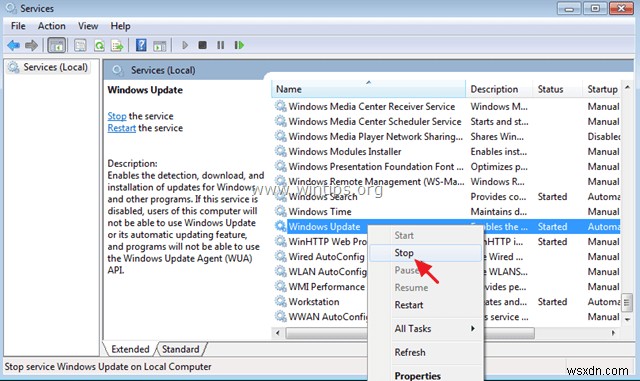Click the Restart Service toolbar icon
The height and width of the screenshot is (381, 640).
(x=239, y=45)
